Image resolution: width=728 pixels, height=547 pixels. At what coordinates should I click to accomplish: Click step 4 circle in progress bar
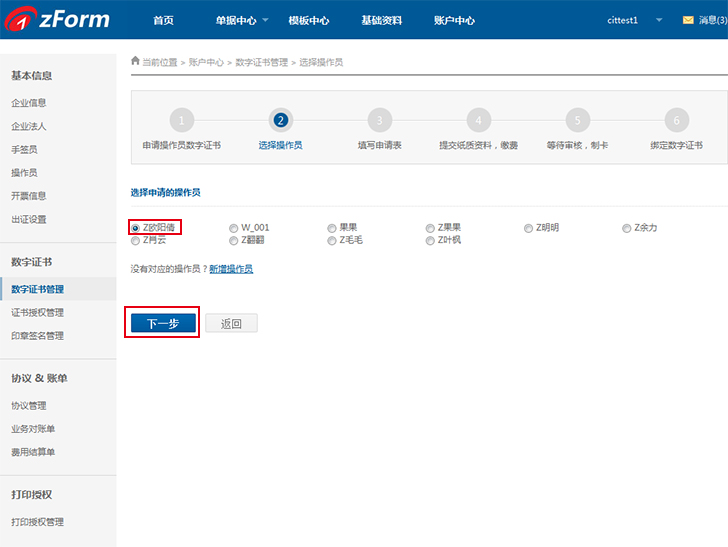pyautogui.click(x=478, y=120)
